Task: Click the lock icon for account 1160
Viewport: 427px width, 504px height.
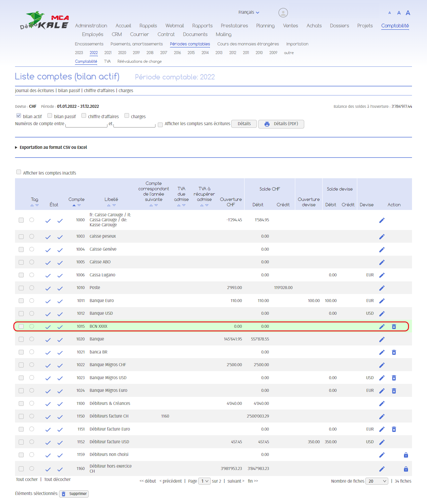Action: [x=406, y=469]
